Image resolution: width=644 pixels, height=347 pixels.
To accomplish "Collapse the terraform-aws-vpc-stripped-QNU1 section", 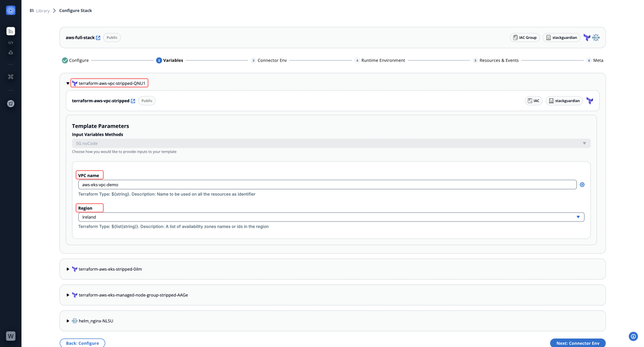I will [68, 84].
